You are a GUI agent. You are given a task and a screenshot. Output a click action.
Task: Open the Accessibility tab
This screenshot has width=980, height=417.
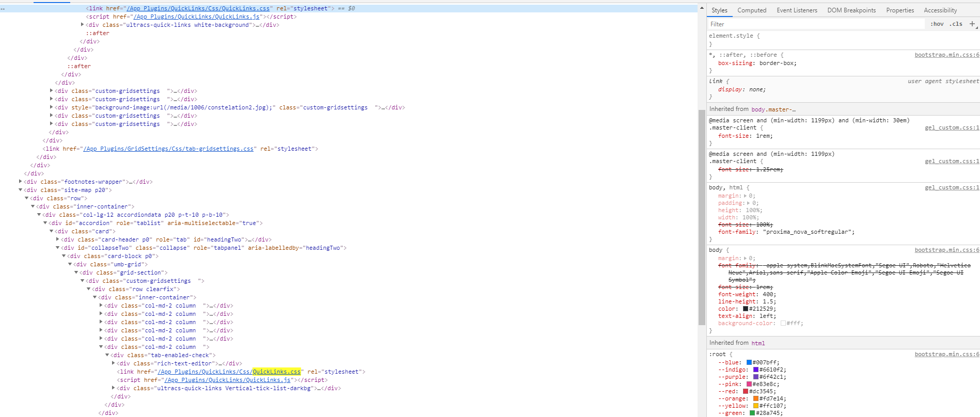pyautogui.click(x=940, y=10)
